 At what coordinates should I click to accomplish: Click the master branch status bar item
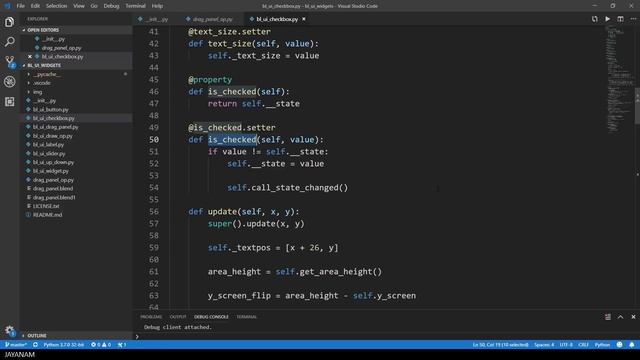[x=16, y=344]
